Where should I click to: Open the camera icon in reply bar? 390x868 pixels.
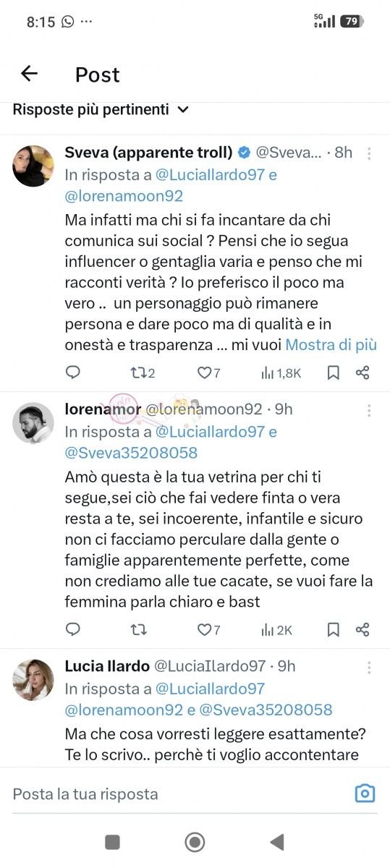coord(365,793)
